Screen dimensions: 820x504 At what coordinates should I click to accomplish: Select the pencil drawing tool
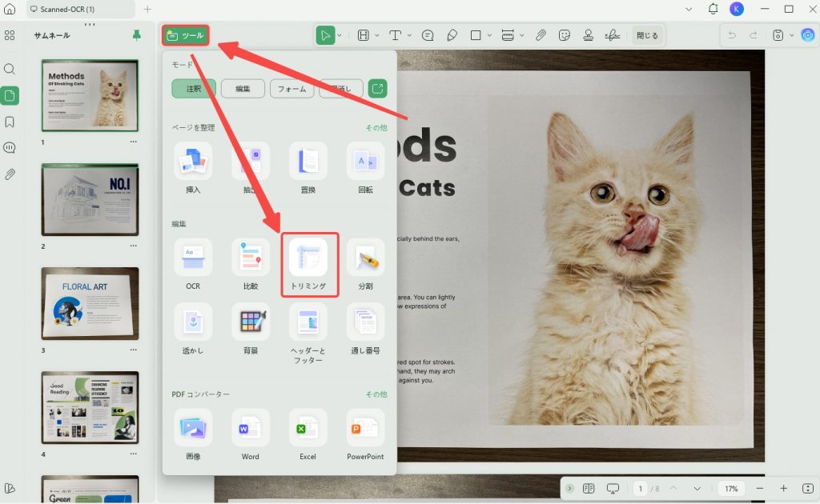click(x=452, y=35)
